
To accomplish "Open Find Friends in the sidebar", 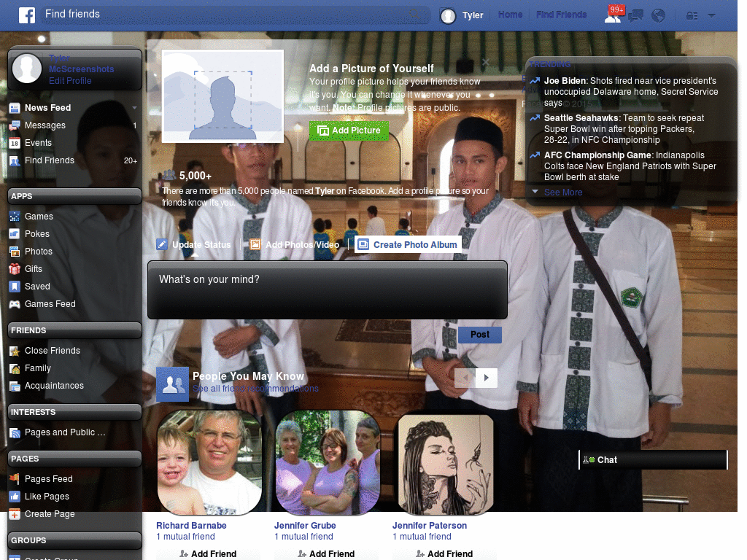I will click(x=49, y=160).
